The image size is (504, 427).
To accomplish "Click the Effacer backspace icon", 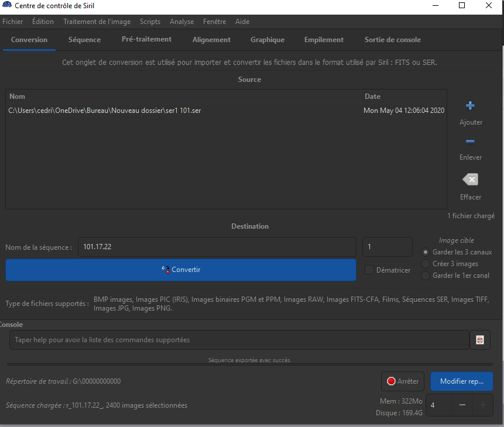I will pos(470,180).
